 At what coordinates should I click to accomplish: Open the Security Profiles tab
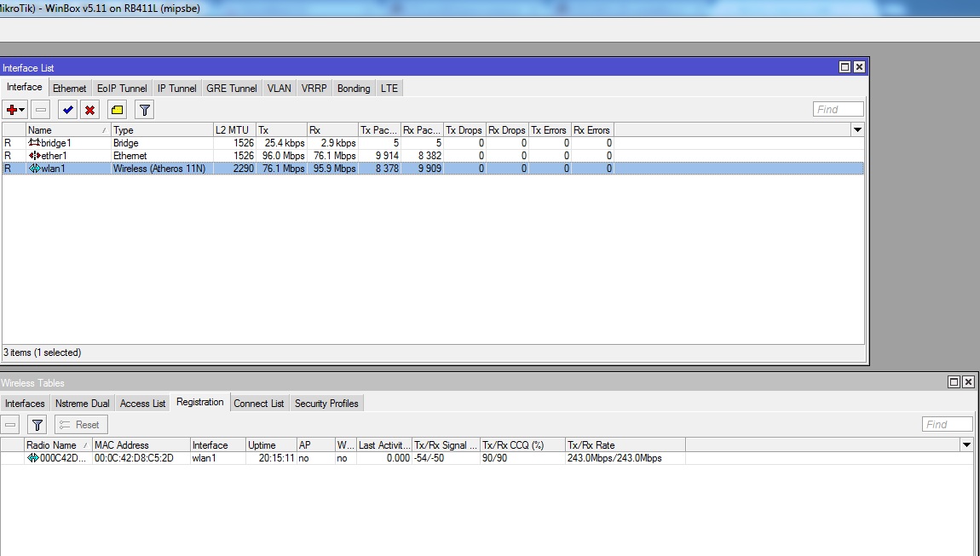[x=326, y=404]
